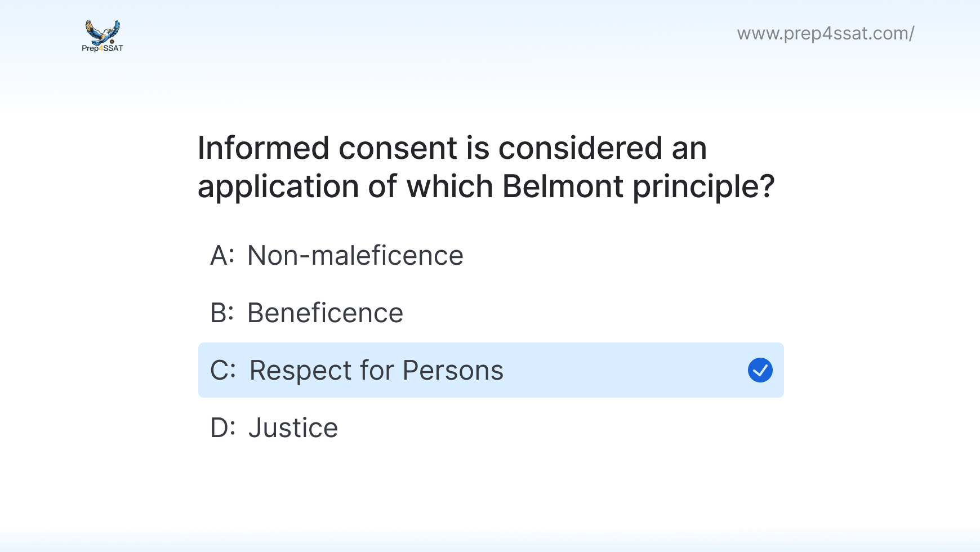Click the word "application" in the question
Viewport: 980px width, 552px height.
point(278,186)
